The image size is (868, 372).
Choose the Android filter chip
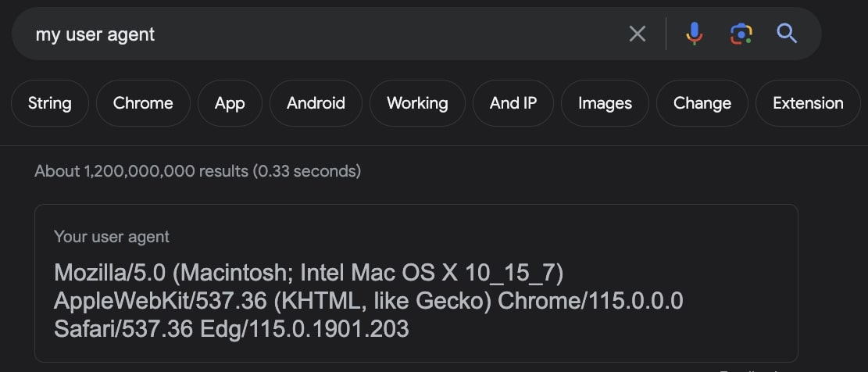(x=316, y=103)
